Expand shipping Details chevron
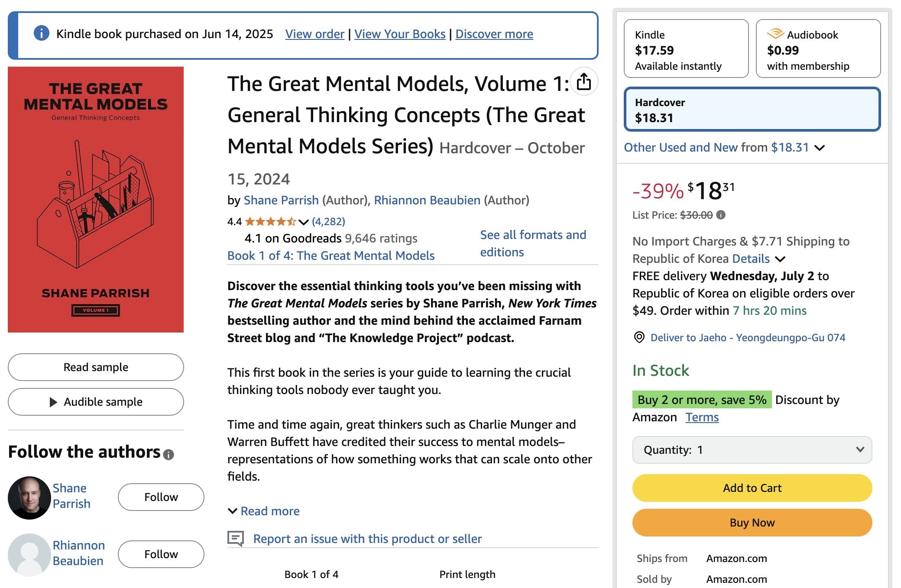Screen dimensions: 901x588 pyautogui.click(x=780, y=259)
